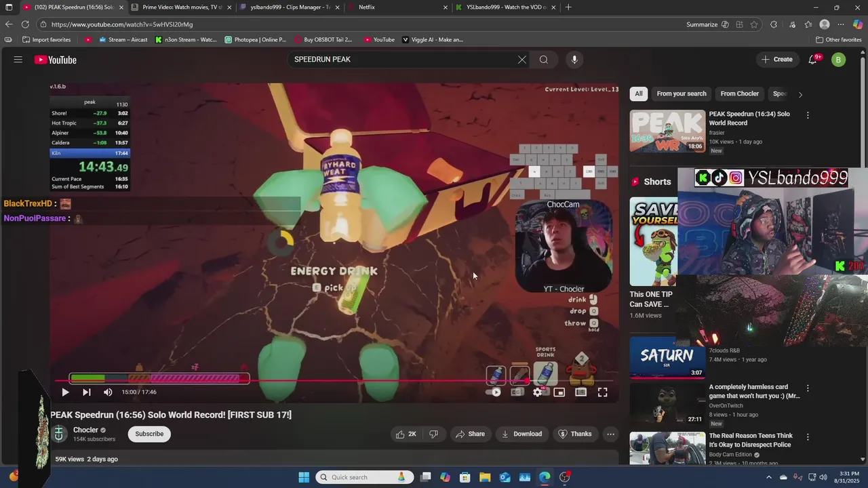
Task: Run search with the magnifier icon
Action: pos(544,60)
